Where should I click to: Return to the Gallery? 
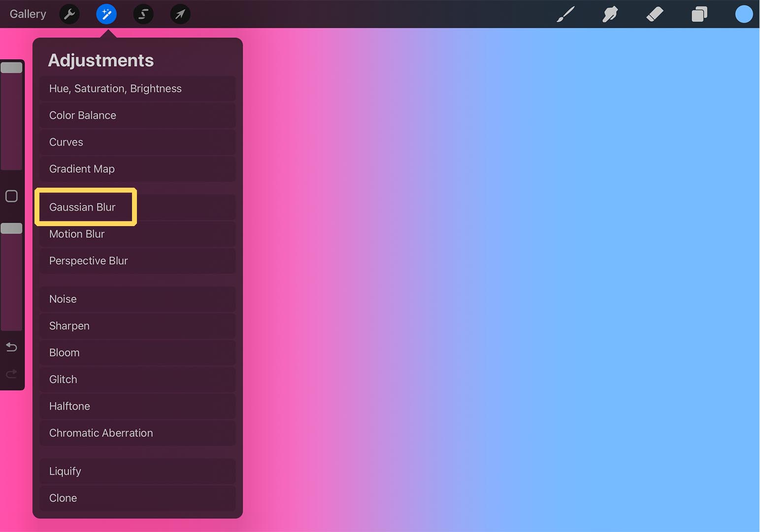pos(27,14)
